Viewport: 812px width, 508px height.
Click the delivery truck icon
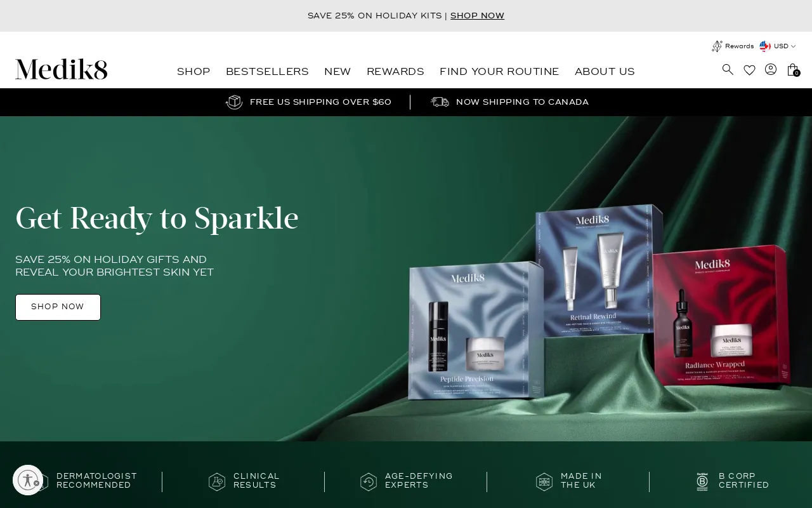[x=440, y=102]
